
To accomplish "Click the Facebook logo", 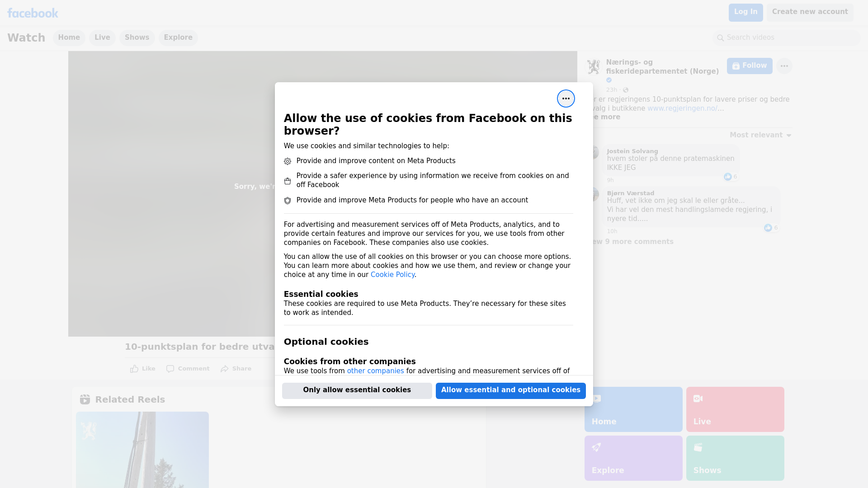I will pos(33,13).
